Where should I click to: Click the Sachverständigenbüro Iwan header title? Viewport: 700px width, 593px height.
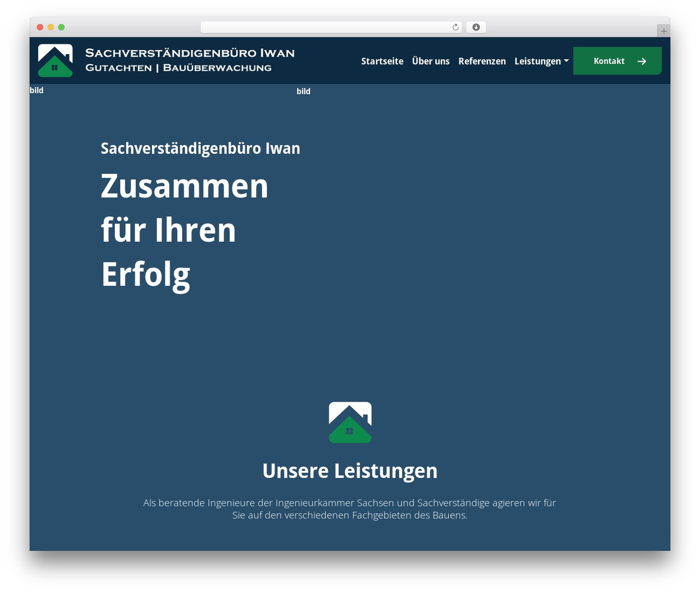click(x=190, y=53)
